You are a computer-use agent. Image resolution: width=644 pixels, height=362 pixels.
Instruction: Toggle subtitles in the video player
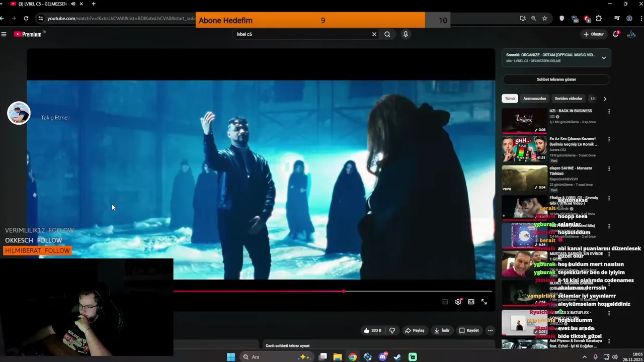coord(445,302)
